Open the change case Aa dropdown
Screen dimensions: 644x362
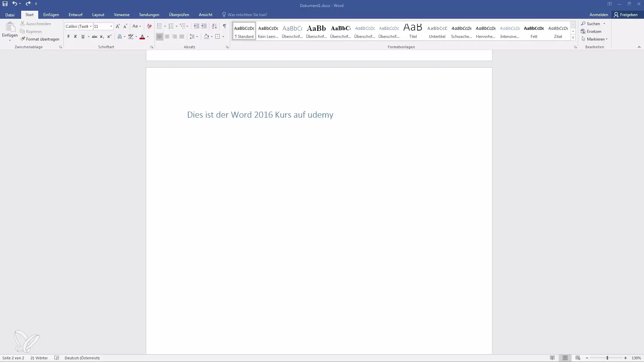[137, 26]
